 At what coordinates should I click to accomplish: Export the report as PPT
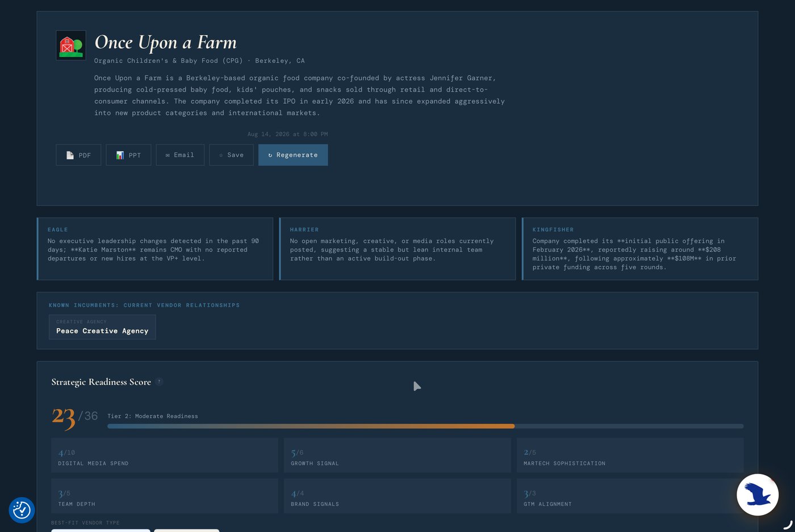click(128, 155)
